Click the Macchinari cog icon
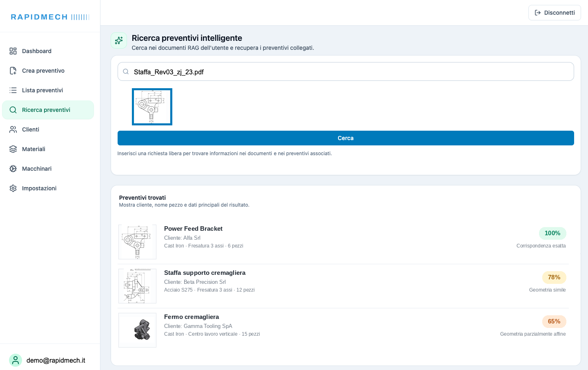 (13, 169)
